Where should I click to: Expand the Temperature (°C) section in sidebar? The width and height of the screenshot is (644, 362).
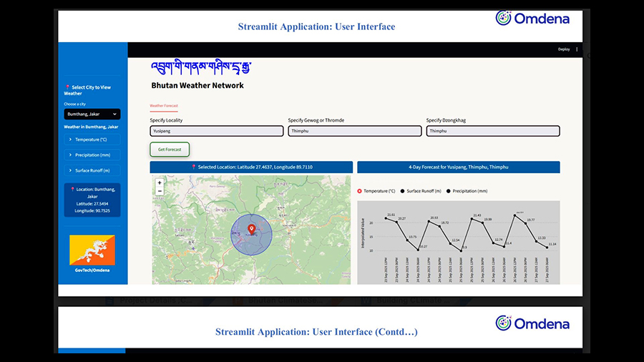tap(92, 140)
